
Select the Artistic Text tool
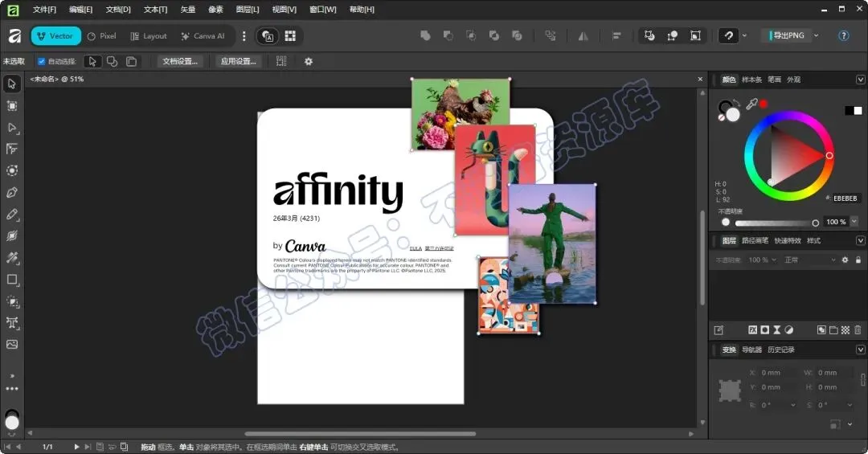11,323
